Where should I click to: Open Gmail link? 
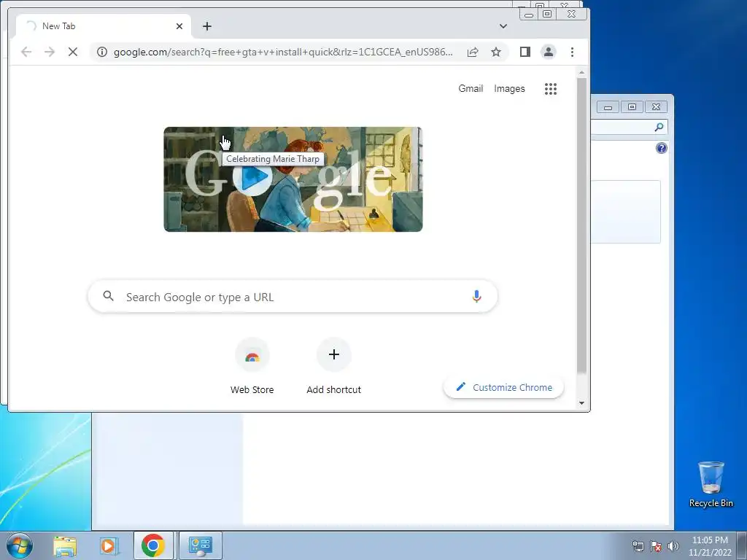[x=471, y=88]
